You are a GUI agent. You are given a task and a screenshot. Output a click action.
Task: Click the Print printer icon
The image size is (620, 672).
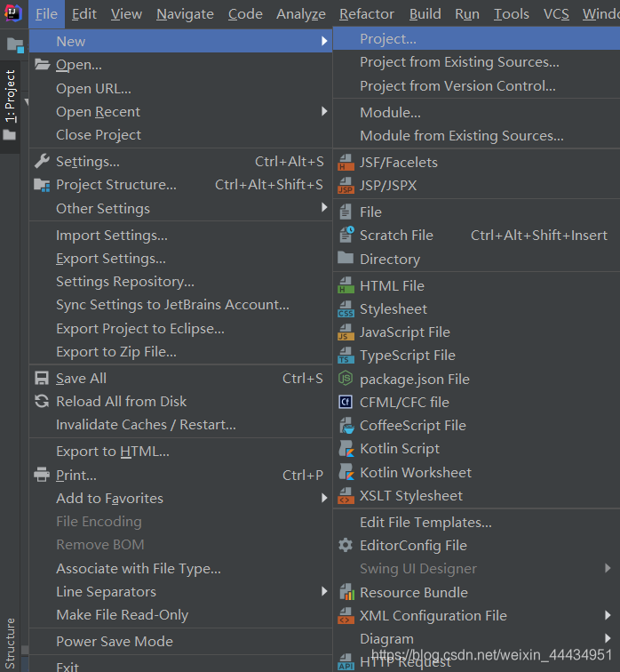point(42,475)
